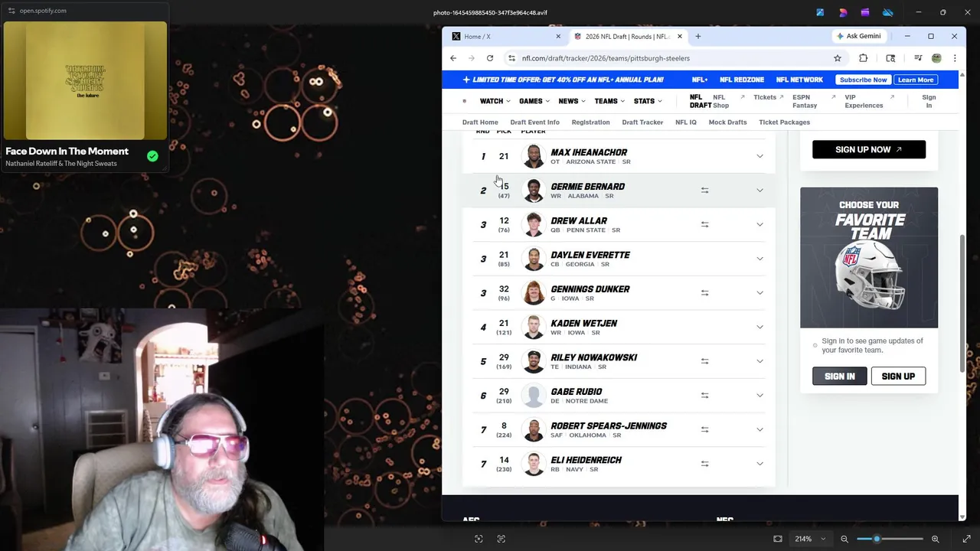
Task: Click trade icon on Robert Spears-Jennings row
Action: 704,429
